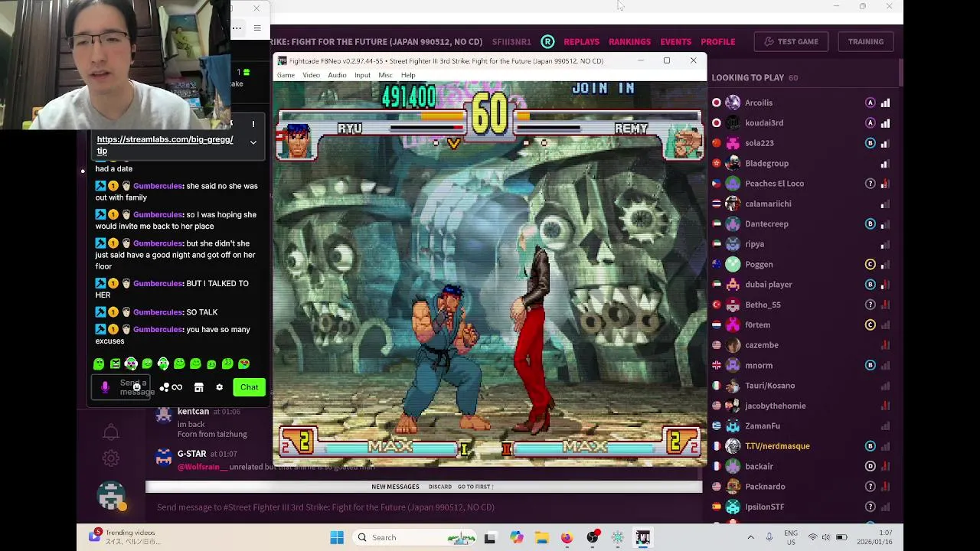
Task: Expand the pinned tip link chevron
Action: coord(253,142)
